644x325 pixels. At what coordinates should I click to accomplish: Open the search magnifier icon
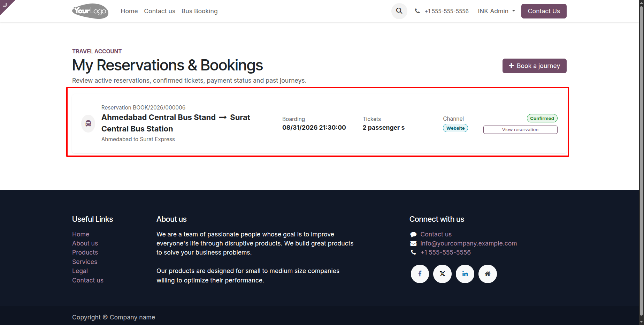click(399, 11)
